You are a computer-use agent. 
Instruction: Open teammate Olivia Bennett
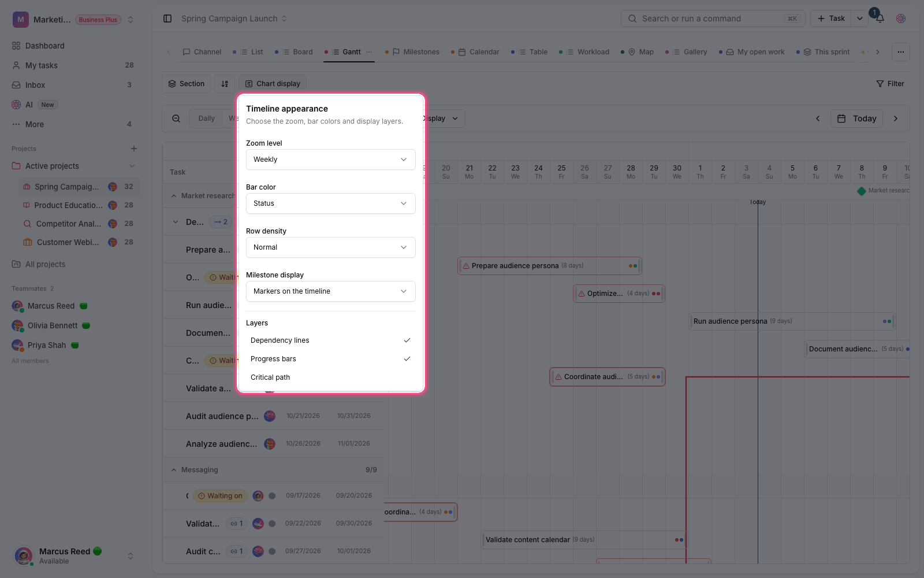click(x=51, y=325)
